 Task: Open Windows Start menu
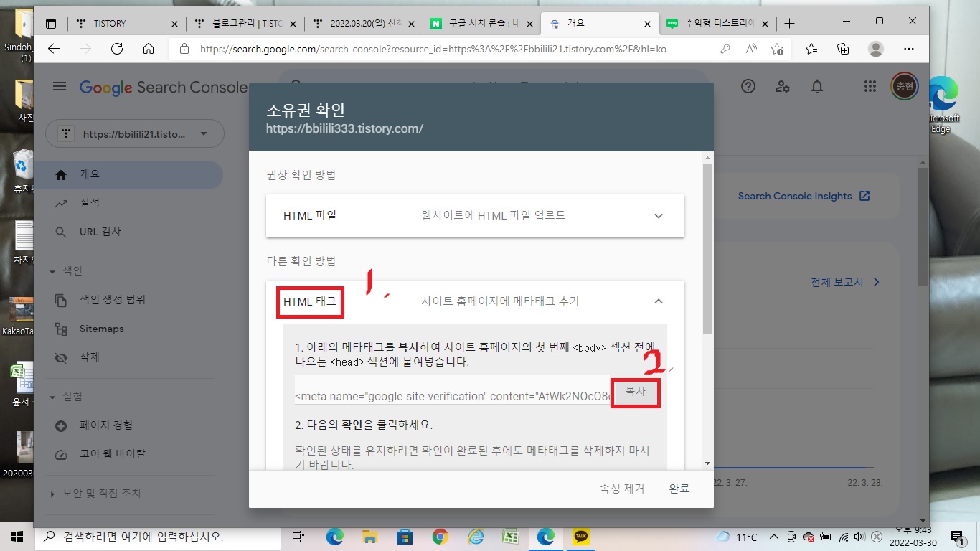(x=17, y=537)
